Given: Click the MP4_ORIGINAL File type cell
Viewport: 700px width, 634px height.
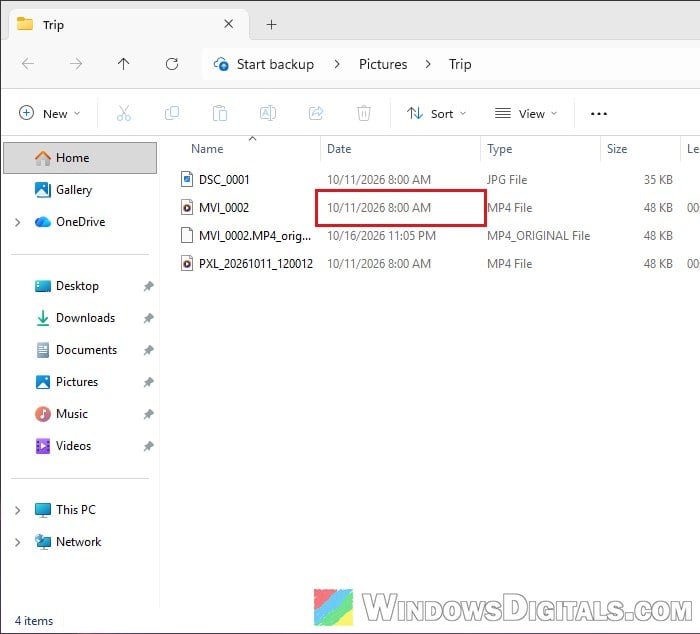Looking at the screenshot, I should tap(538, 236).
